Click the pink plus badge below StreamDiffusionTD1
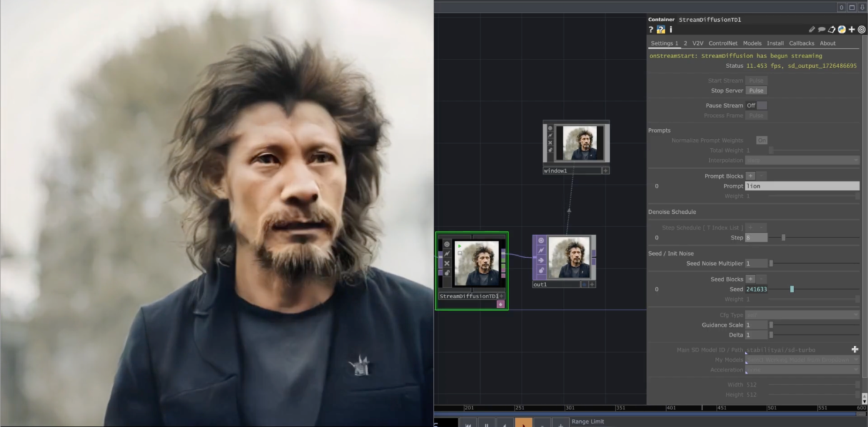Viewport: 868px width, 427px height. tap(500, 304)
